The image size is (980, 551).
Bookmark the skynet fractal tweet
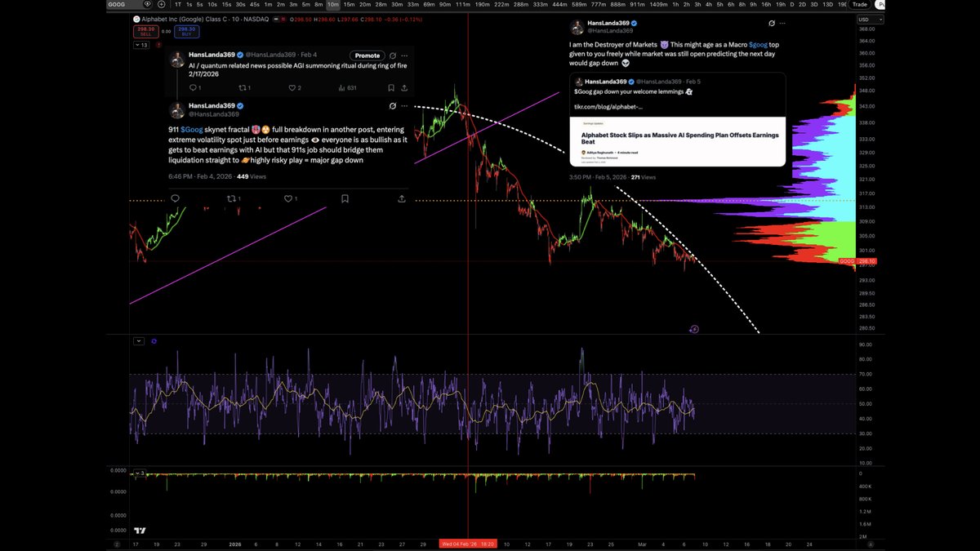[345, 198]
